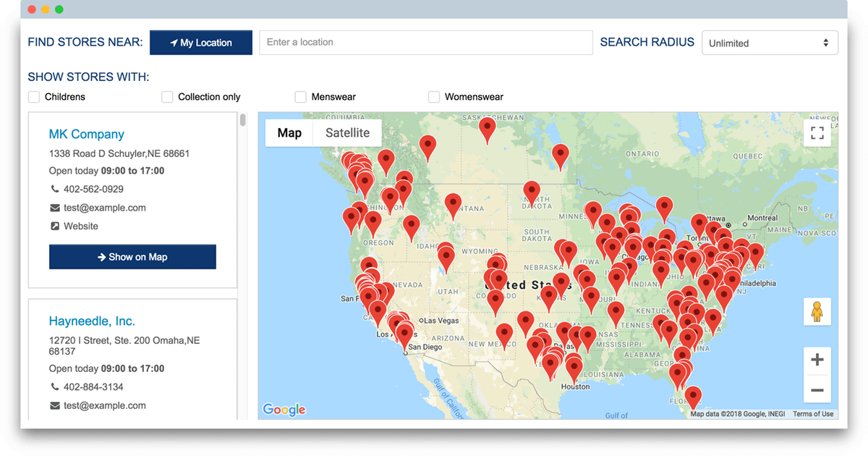The width and height of the screenshot is (868, 456).
Task: Open the Hayneedle, Inc. store title
Action: [x=92, y=321]
